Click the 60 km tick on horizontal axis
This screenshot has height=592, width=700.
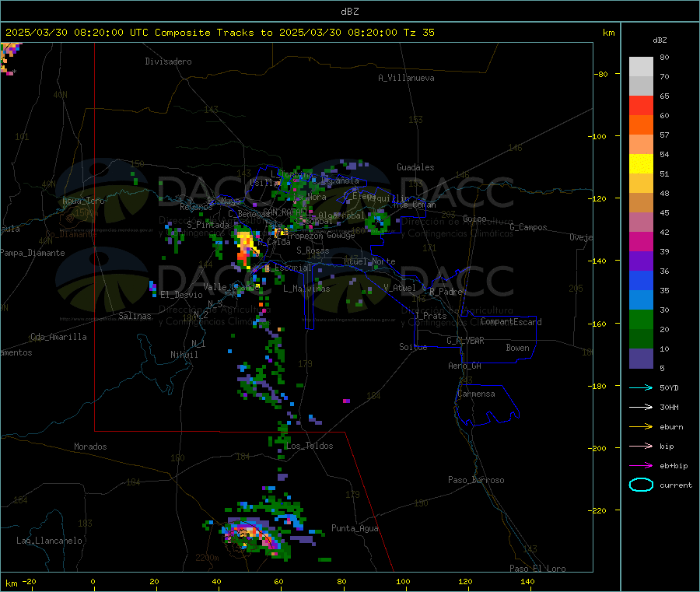(x=278, y=581)
